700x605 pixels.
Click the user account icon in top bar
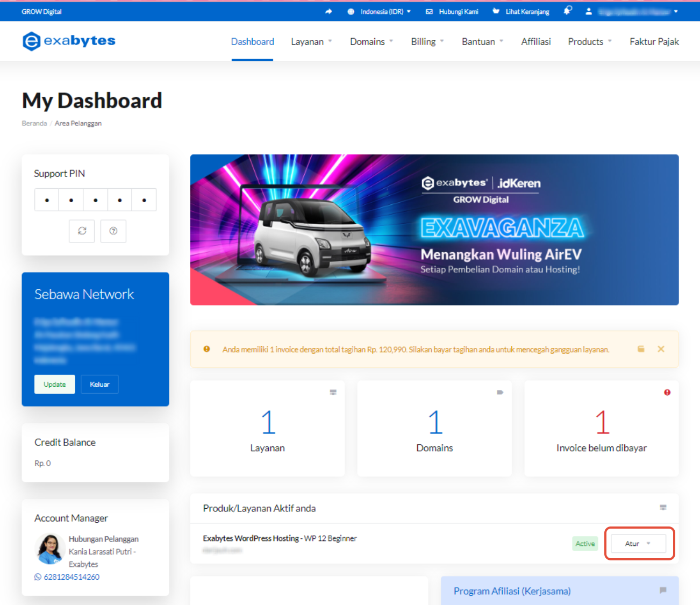click(x=589, y=11)
